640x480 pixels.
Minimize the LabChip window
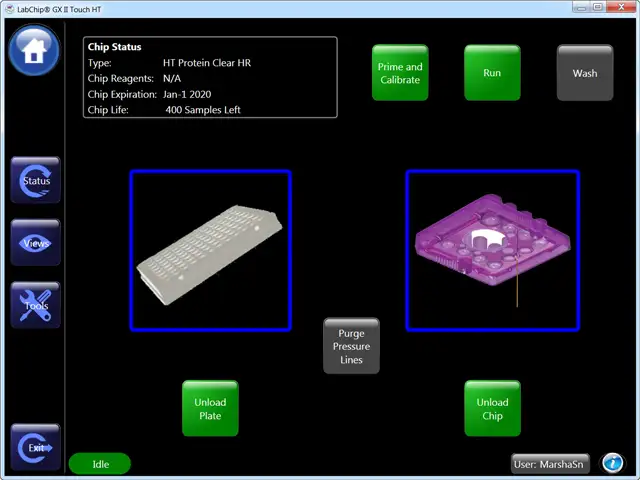click(x=582, y=7)
